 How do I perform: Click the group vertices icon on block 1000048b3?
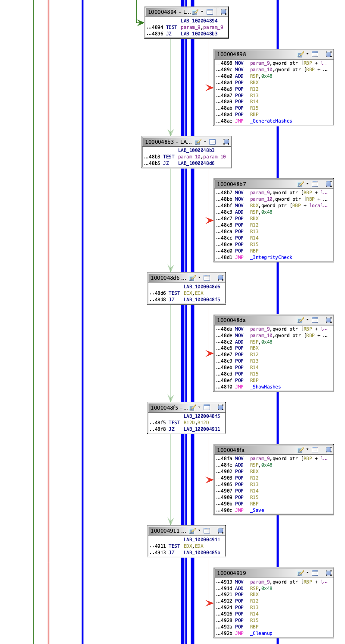pos(226,142)
